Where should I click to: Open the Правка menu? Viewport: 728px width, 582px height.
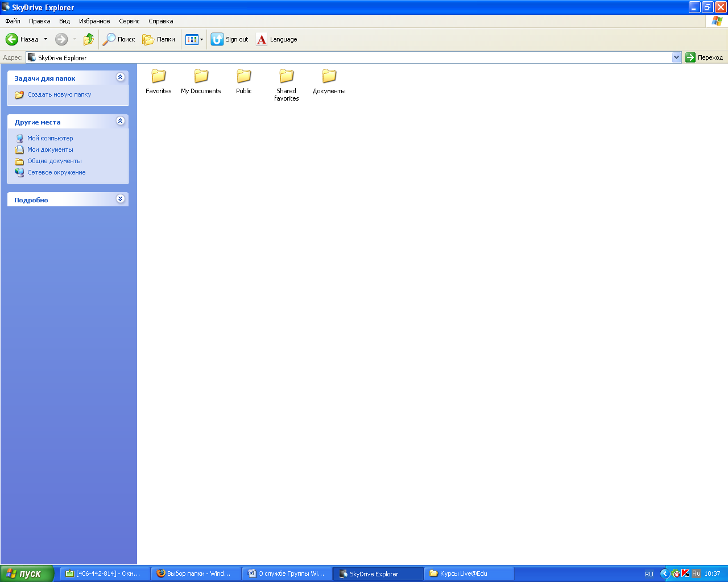coord(40,21)
